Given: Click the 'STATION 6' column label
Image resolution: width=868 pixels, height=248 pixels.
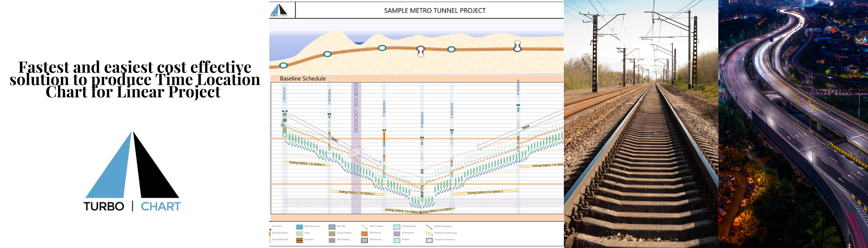Looking at the screenshot, I should click(518, 87).
